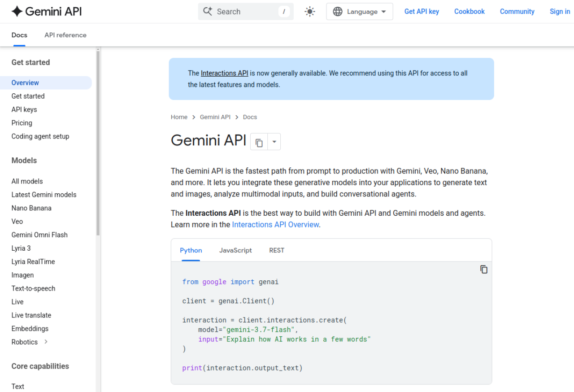Click the Gemini API sparkle logo

tap(17, 12)
